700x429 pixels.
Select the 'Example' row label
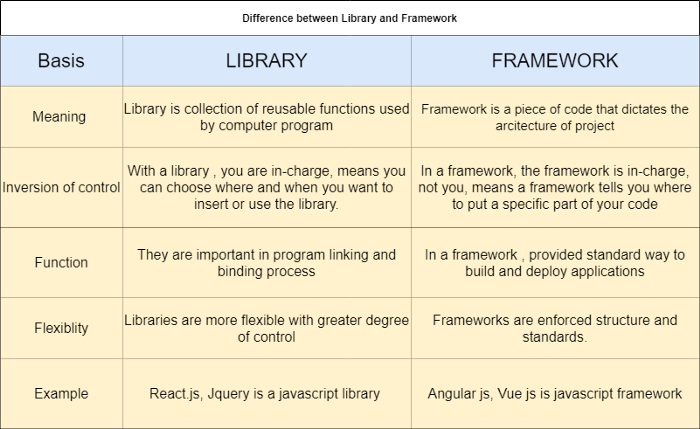tap(61, 393)
